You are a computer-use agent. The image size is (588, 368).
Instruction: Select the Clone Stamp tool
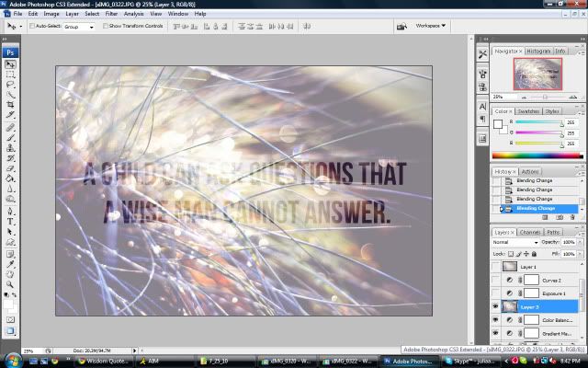click(10, 148)
